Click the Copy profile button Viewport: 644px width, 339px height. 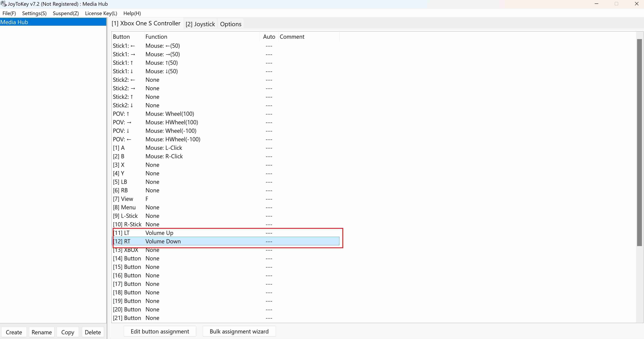[67, 332]
